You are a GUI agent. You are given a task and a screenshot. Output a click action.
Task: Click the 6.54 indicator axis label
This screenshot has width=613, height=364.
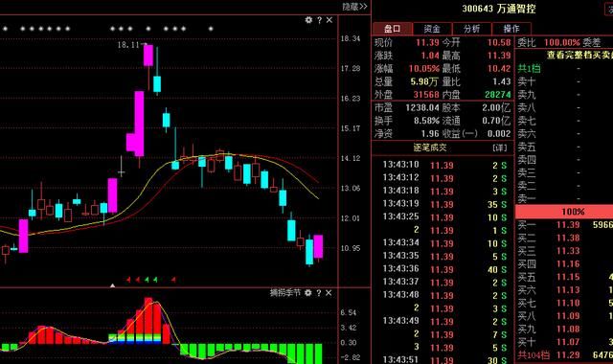point(349,313)
